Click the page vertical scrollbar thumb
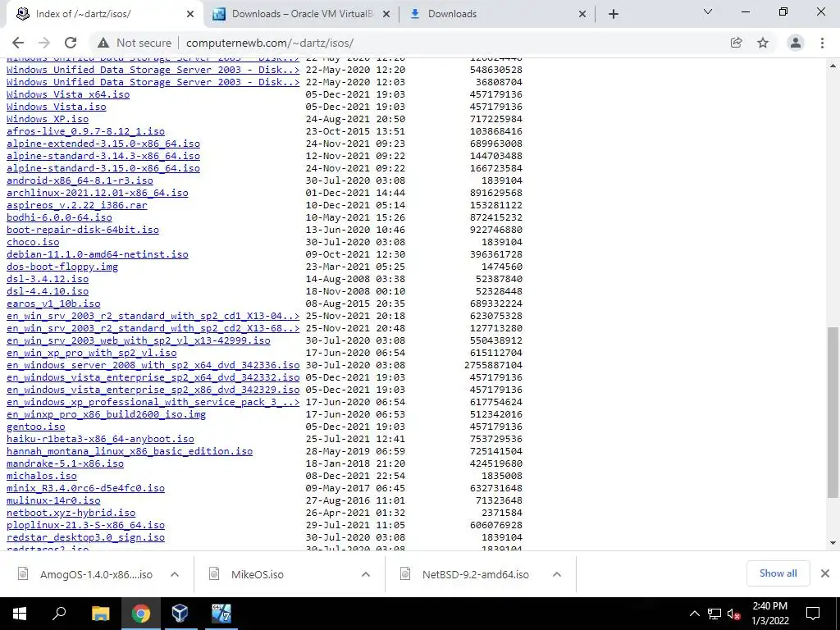The width and height of the screenshot is (840, 630). click(833, 413)
